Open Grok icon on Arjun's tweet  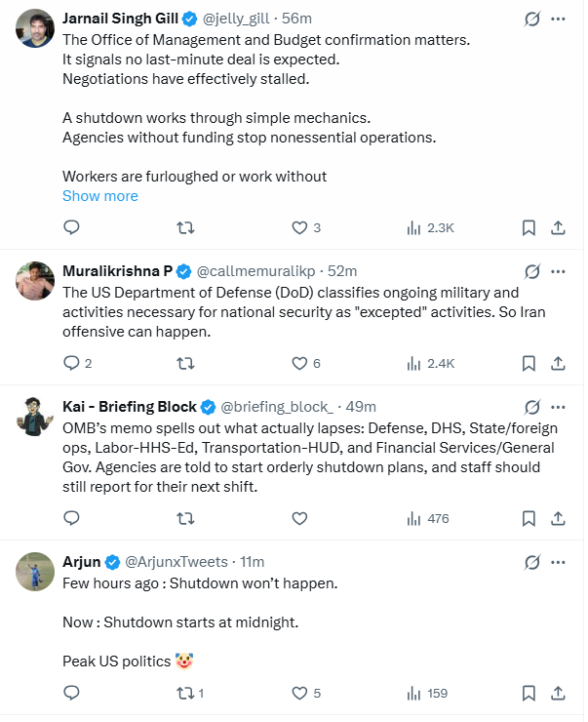click(x=531, y=562)
